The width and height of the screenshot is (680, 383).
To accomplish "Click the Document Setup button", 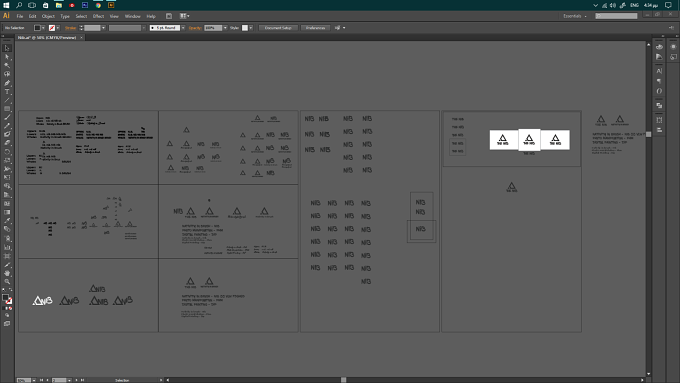I will point(278,28).
